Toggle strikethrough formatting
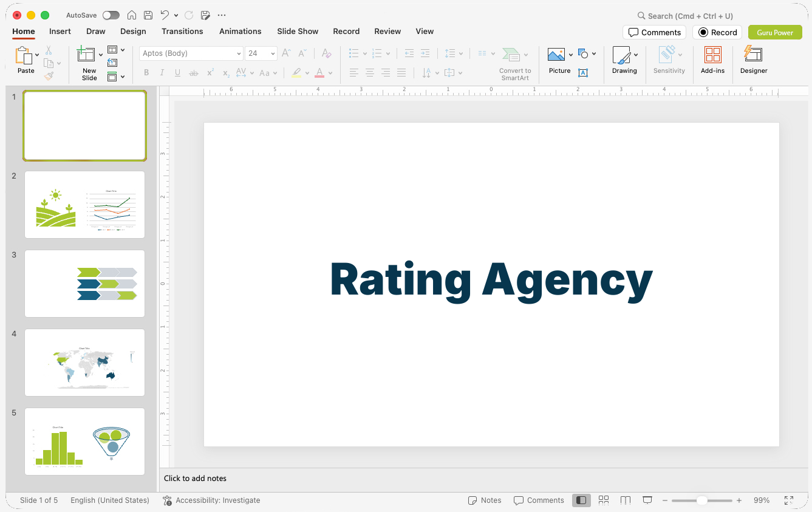812x512 pixels. tap(194, 73)
